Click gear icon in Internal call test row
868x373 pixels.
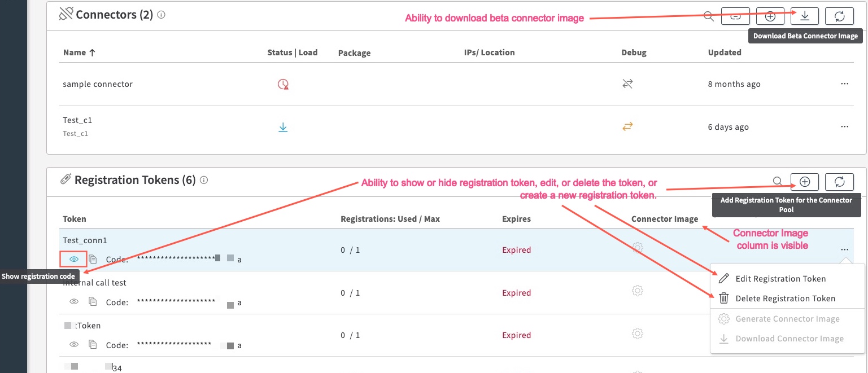[638, 291]
